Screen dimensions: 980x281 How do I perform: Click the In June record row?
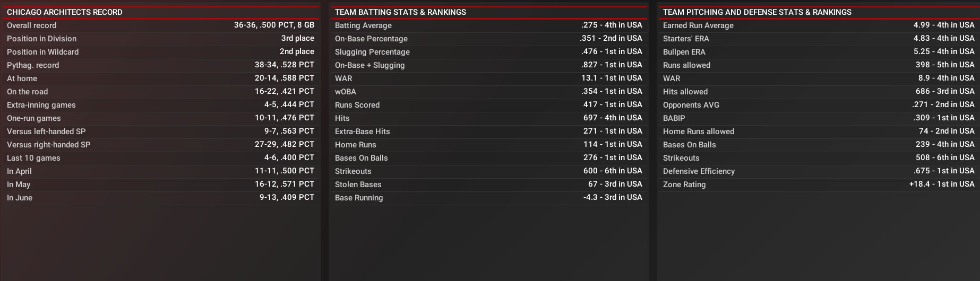[20, 198]
